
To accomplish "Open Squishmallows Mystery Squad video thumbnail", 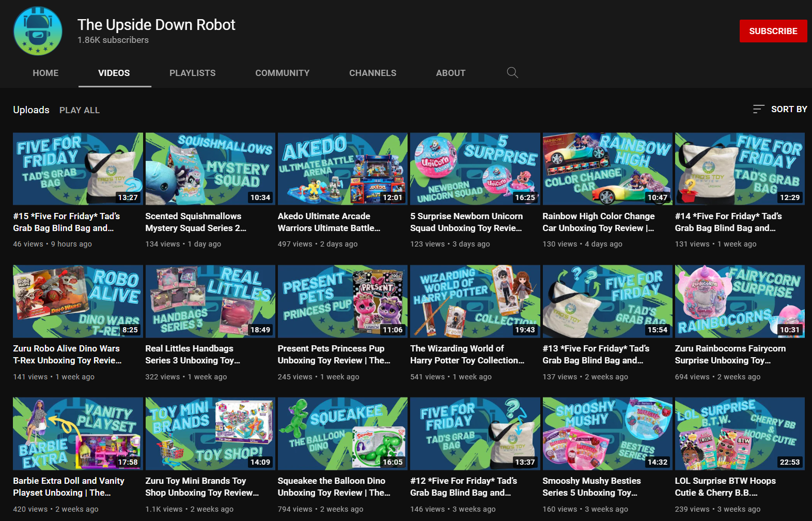I will coord(210,168).
